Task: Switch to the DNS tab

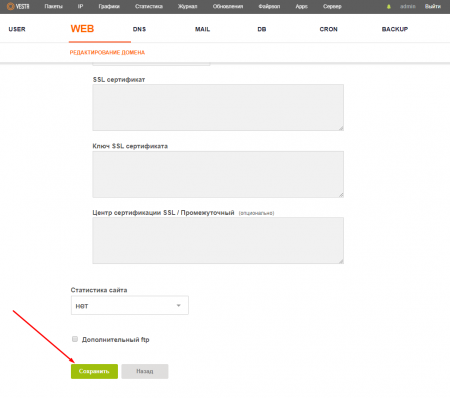Action: 139,29
